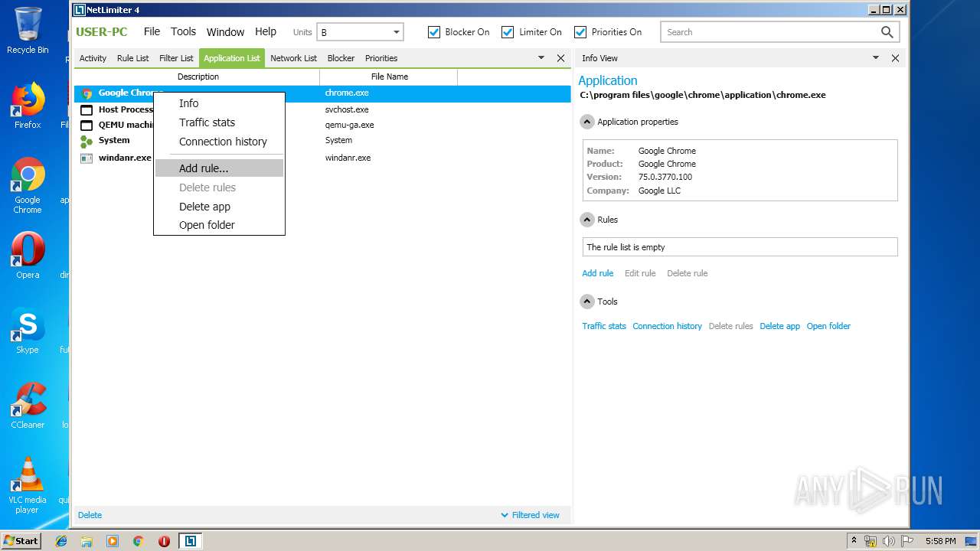Close the Info View panel
The image size is (980, 551).
point(895,58)
